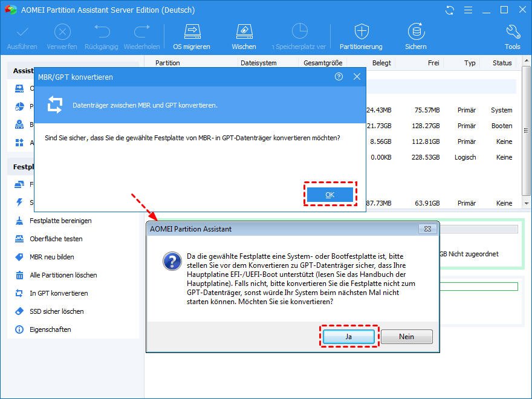Viewport: 532px width, 399px height.
Task: Click the refresh icon in title bar
Action: coord(450,10)
